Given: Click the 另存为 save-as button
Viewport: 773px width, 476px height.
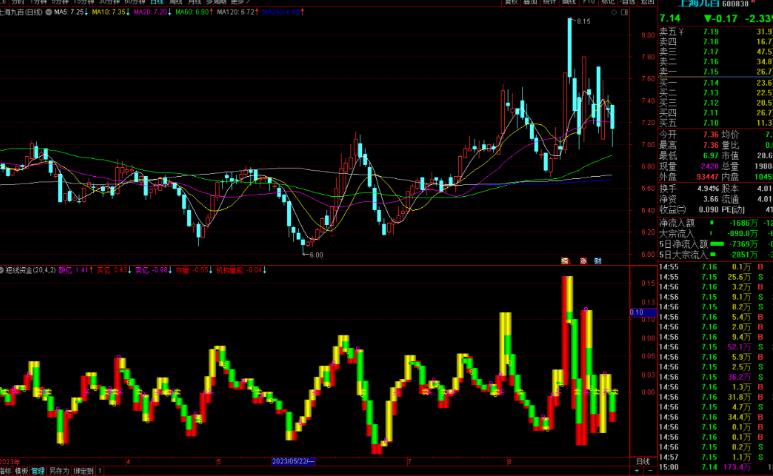Looking at the screenshot, I should (59, 471).
